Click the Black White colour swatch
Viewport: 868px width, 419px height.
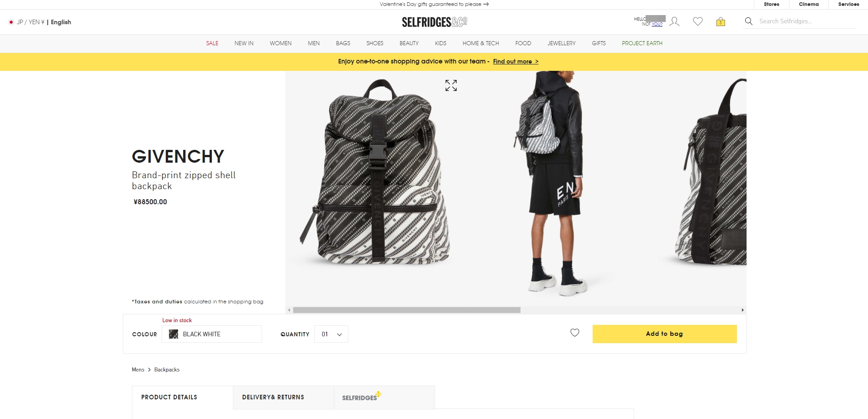point(174,334)
